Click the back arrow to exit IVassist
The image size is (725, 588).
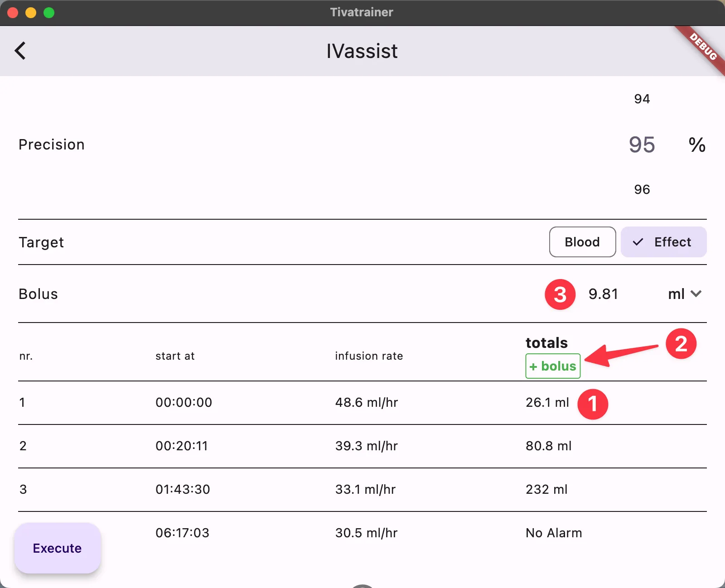pyautogui.click(x=20, y=51)
